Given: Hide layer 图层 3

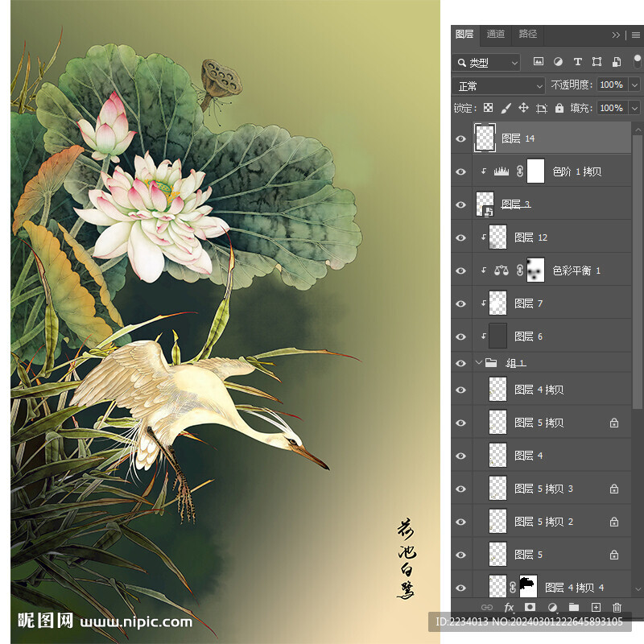Looking at the screenshot, I should pyautogui.click(x=460, y=204).
